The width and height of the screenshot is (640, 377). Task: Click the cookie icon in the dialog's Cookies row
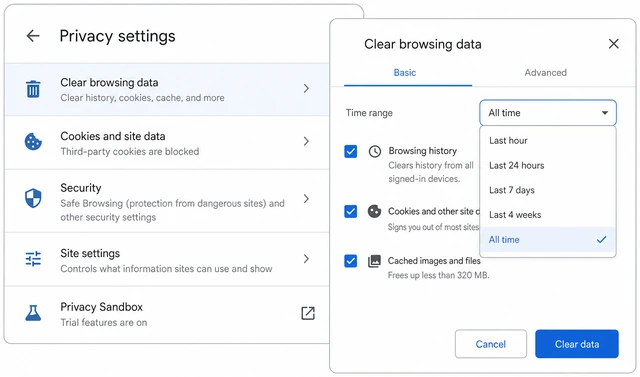point(374,211)
